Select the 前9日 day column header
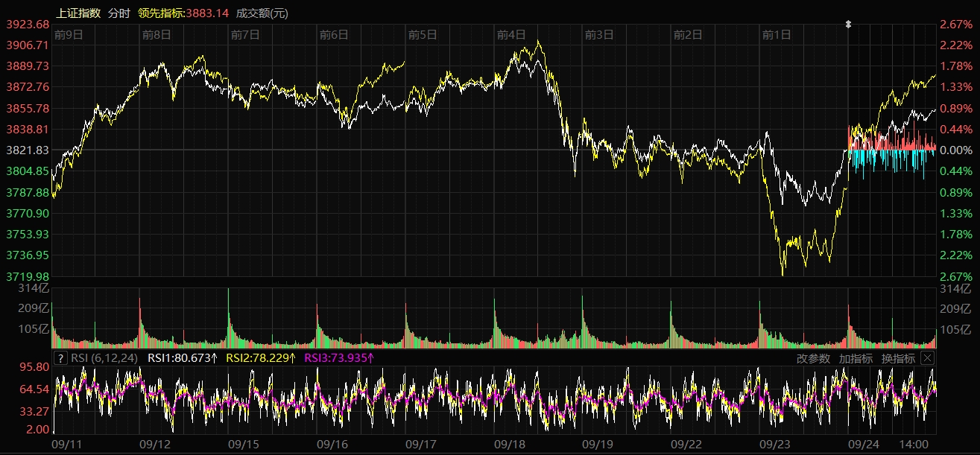980x455 pixels. [69, 34]
